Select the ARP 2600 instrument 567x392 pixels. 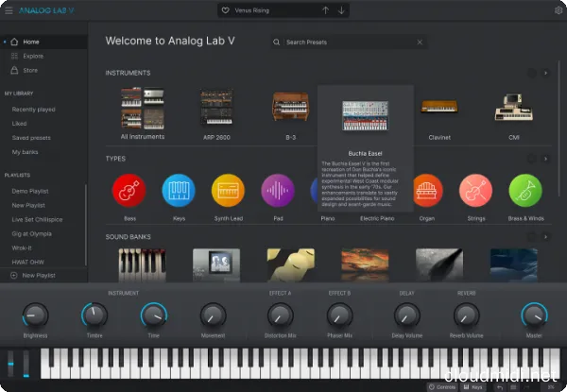pyautogui.click(x=216, y=108)
